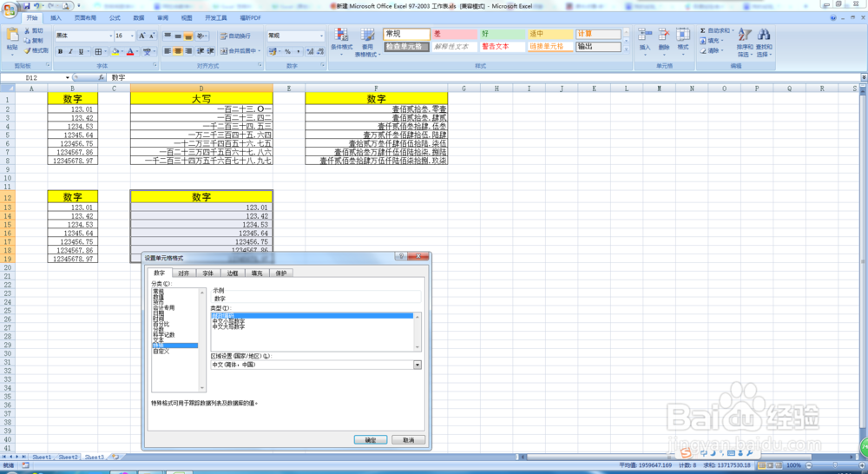
Task: Apply cell borders icon
Action: [98, 51]
